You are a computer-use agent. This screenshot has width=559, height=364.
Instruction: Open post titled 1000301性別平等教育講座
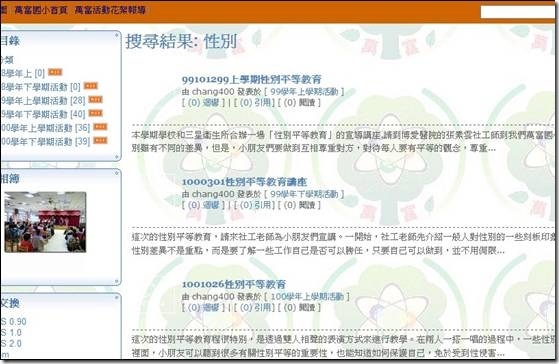click(244, 182)
